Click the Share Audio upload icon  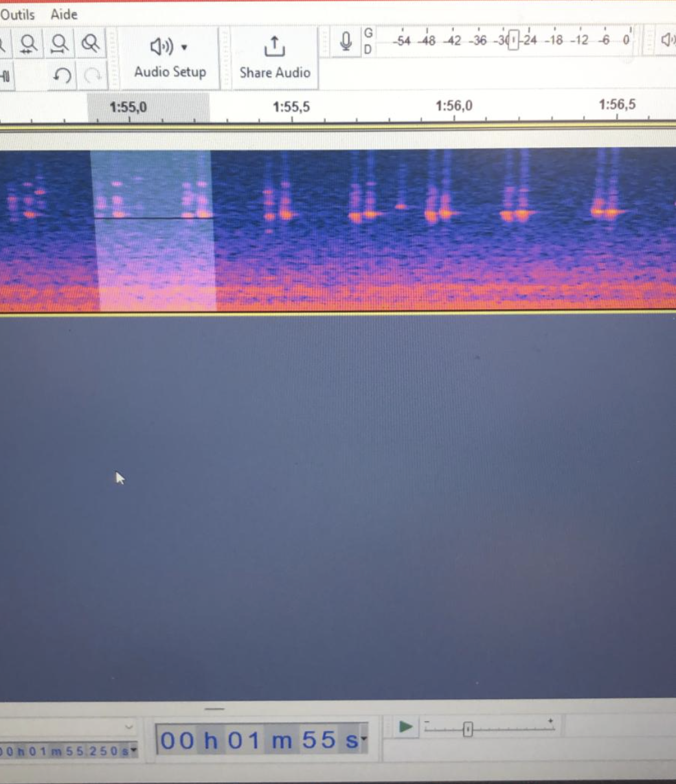point(275,47)
